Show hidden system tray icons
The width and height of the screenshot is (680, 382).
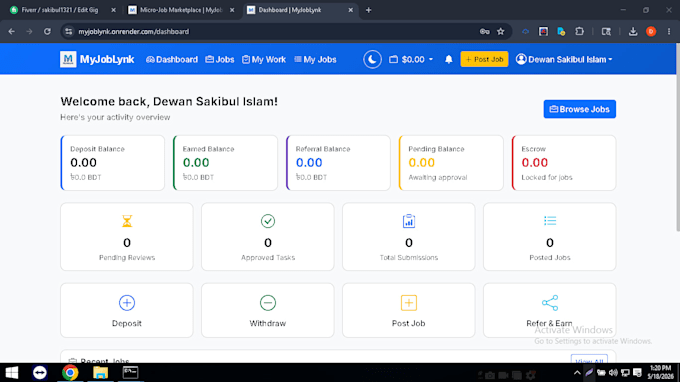(577, 373)
